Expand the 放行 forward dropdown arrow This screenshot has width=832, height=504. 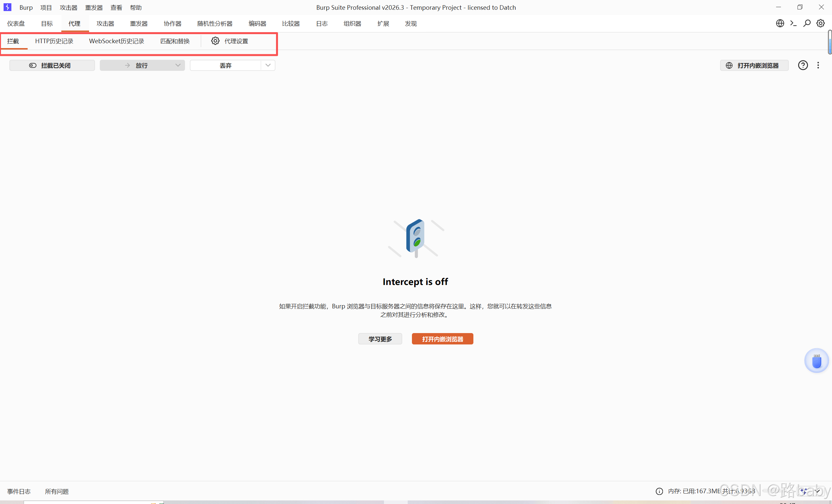(x=178, y=65)
